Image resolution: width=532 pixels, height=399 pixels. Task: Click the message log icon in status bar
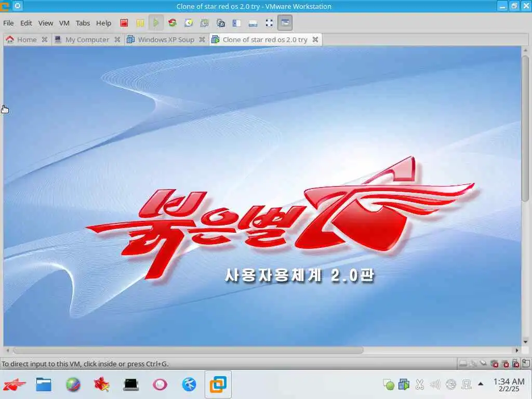[x=526, y=363]
